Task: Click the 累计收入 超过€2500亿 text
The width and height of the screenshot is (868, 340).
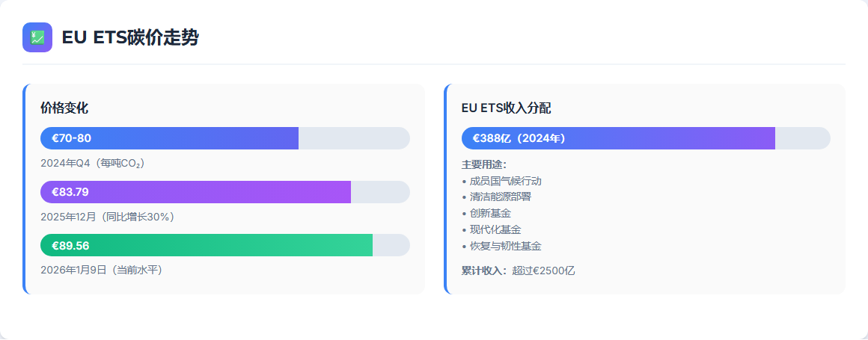Action: pyautogui.click(x=519, y=271)
